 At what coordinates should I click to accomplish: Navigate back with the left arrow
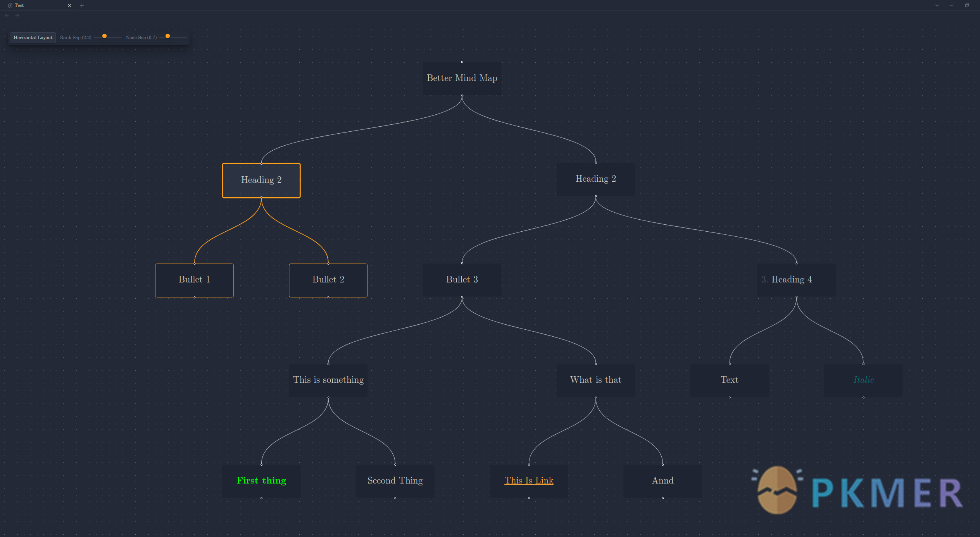click(x=7, y=15)
